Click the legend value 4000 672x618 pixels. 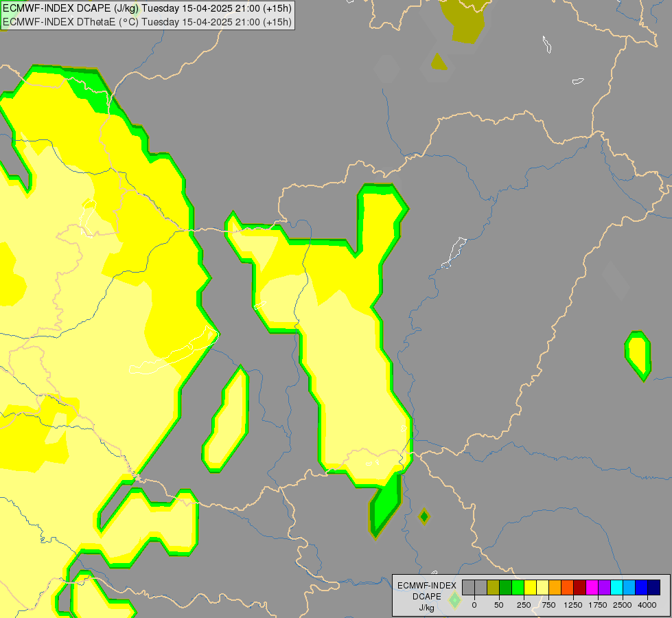click(647, 605)
